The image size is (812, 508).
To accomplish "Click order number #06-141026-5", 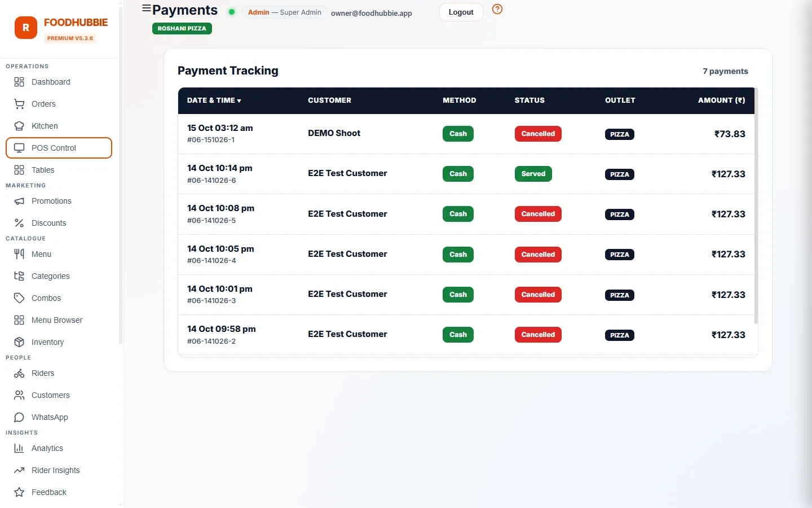I will click(211, 221).
